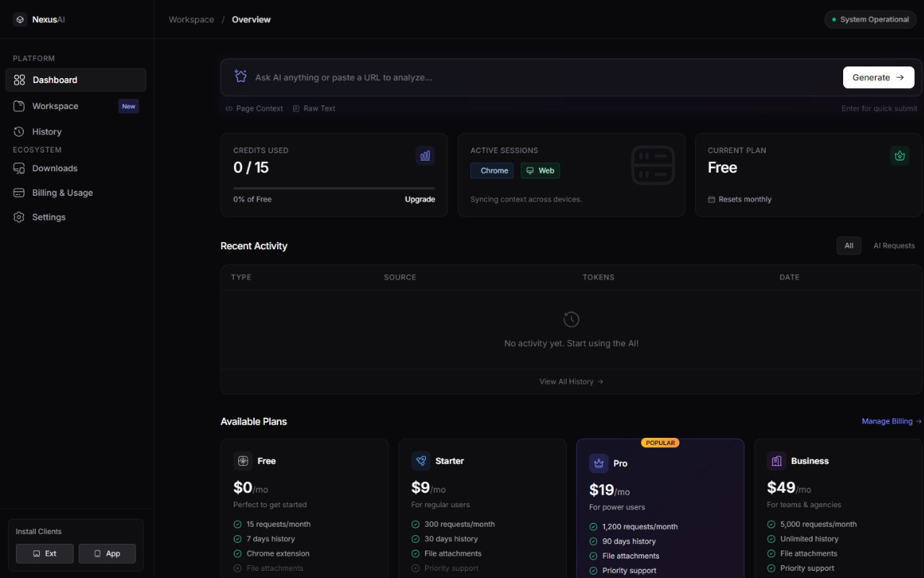
Task: Open Downloads via its sidebar icon
Action: click(19, 168)
